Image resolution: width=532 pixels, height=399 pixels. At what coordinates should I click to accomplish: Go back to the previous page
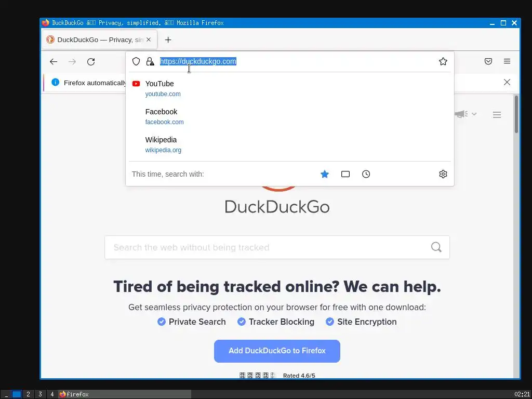pos(54,62)
